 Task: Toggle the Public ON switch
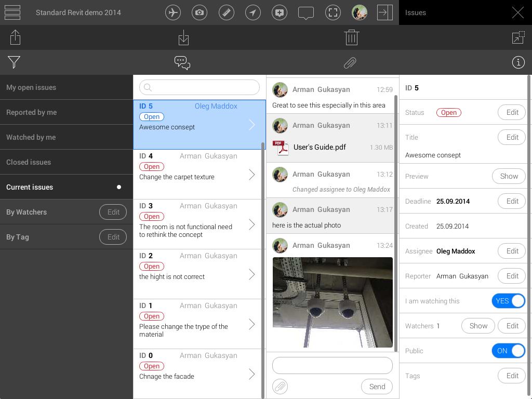(x=508, y=351)
